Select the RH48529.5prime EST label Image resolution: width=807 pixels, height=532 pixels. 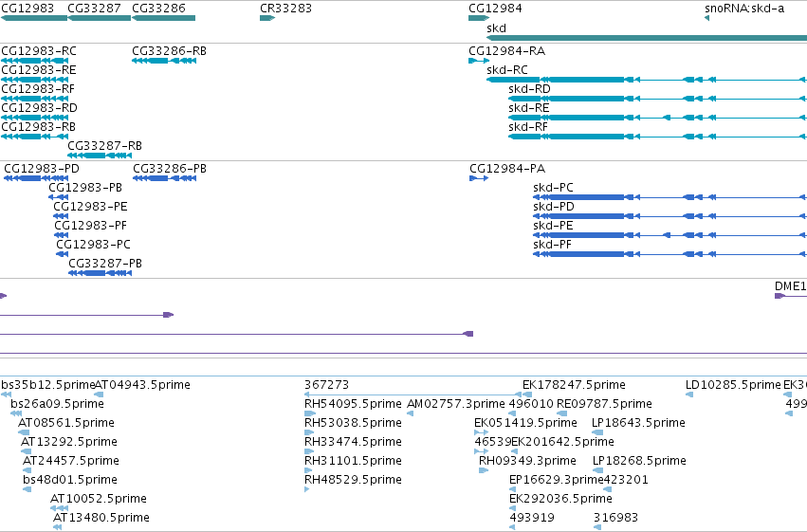coord(353,480)
